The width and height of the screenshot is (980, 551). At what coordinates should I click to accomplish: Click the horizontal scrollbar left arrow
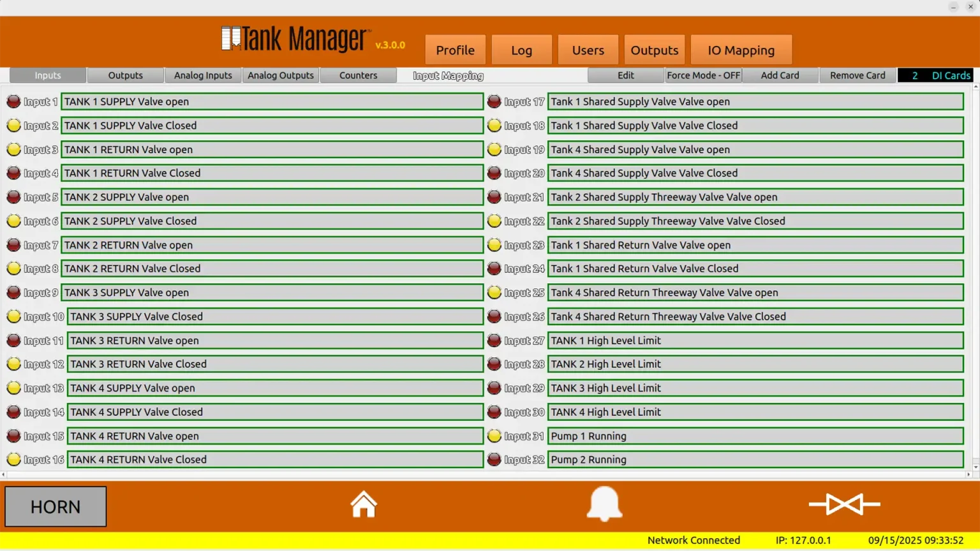pyautogui.click(x=3, y=474)
